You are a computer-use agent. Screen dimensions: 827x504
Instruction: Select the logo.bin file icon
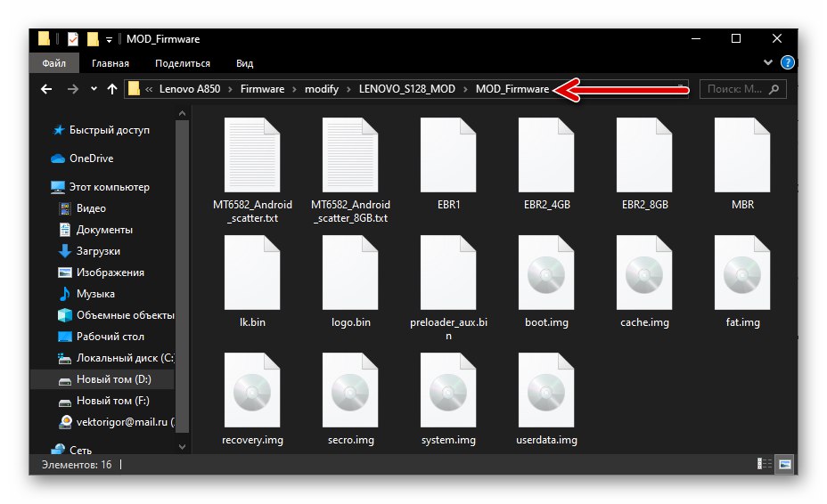pyautogui.click(x=350, y=272)
